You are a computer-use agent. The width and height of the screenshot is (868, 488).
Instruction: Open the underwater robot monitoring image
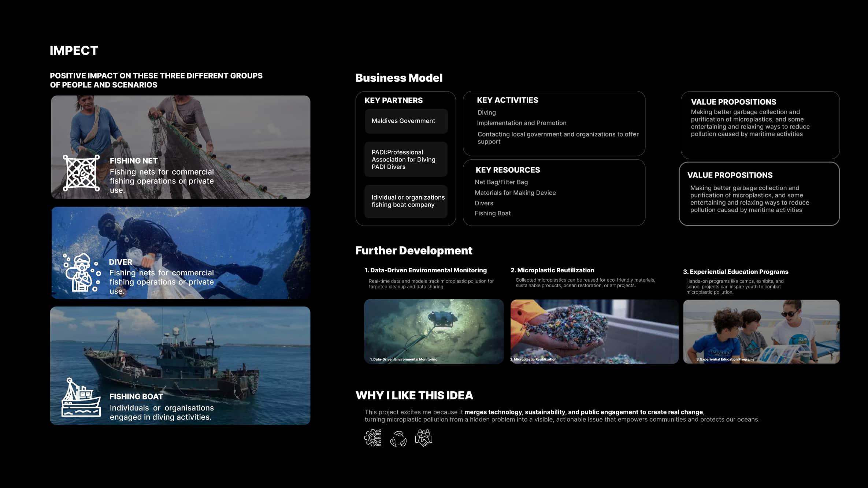434,331
